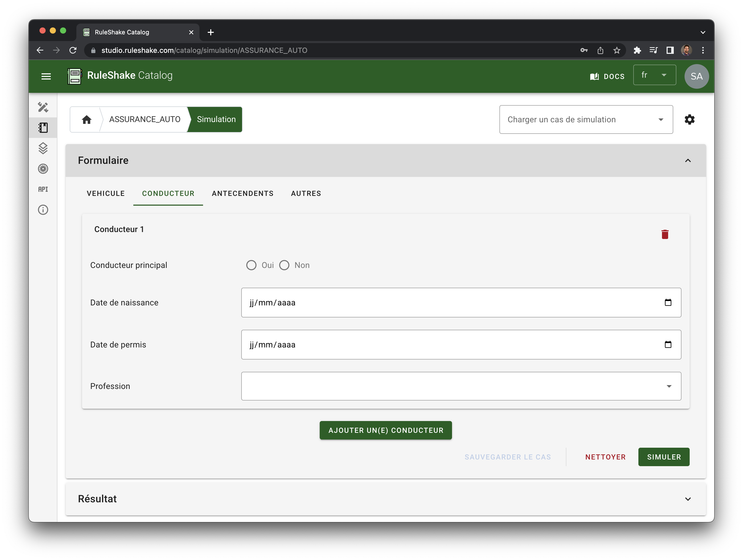Open the catalog notebook icon in sidebar
Image resolution: width=743 pixels, height=560 pixels.
pos(43,128)
